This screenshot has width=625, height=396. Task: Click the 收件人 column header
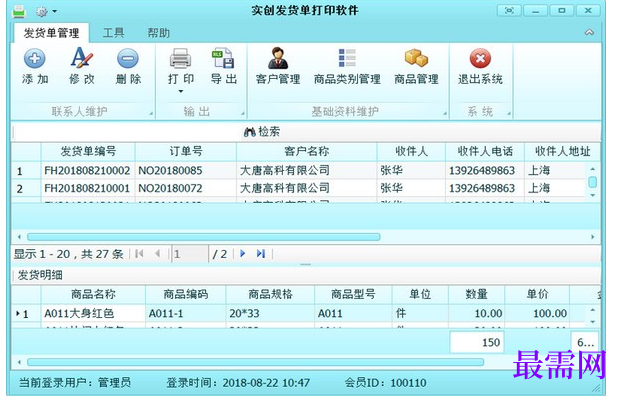click(x=411, y=152)
